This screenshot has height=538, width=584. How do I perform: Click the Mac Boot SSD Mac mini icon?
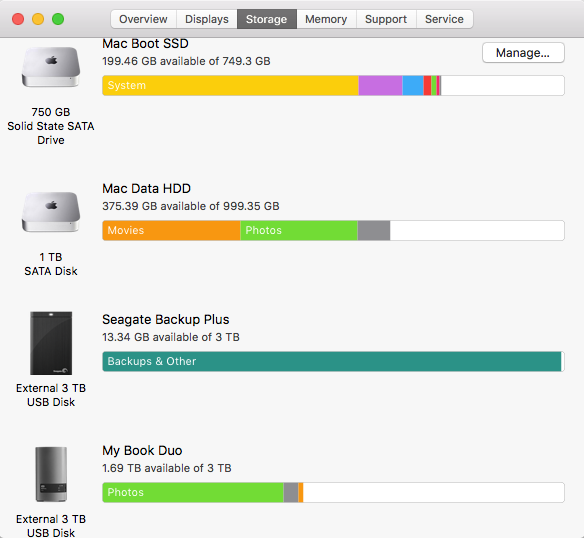[x=51, y=67]
